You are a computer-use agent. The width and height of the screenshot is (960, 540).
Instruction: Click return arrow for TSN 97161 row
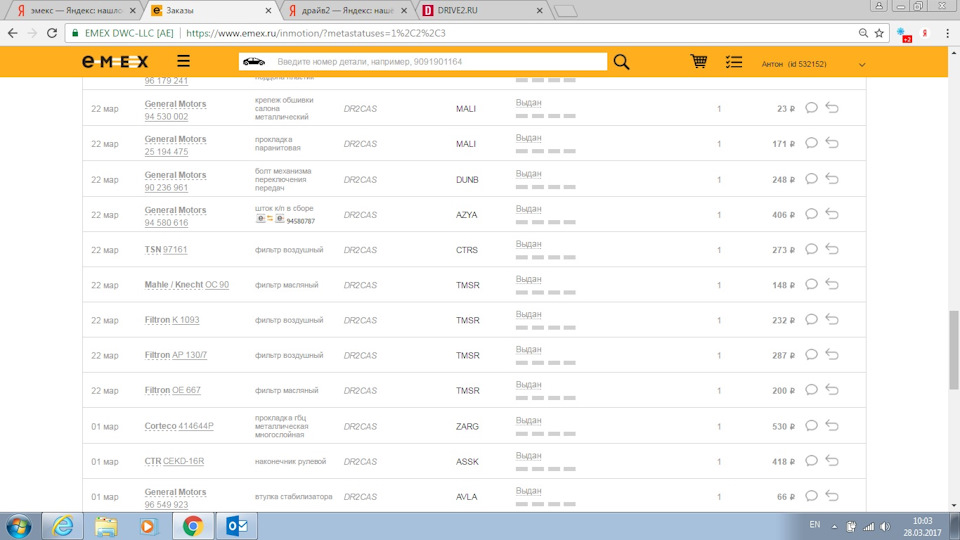click(831, 249)
